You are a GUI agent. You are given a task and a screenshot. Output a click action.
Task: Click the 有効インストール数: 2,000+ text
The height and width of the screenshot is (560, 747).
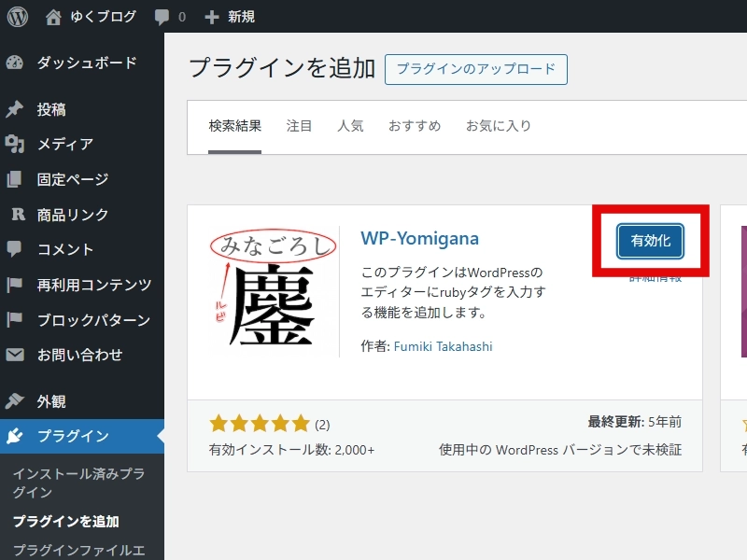(291, 450)
